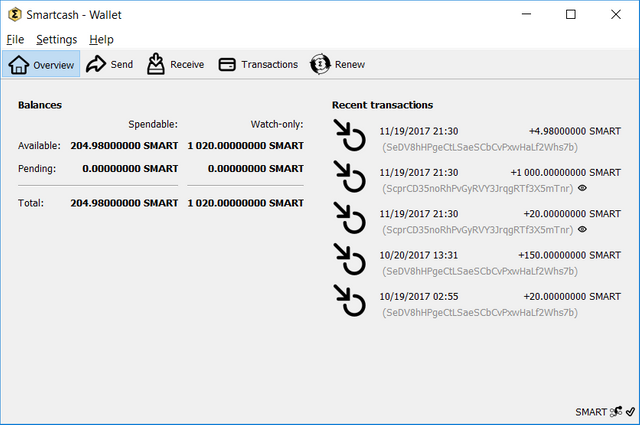
Task: Click watch-only eye icon on 11/19/2017 +20.00000000 transaction
Action: tap(582, 229)
